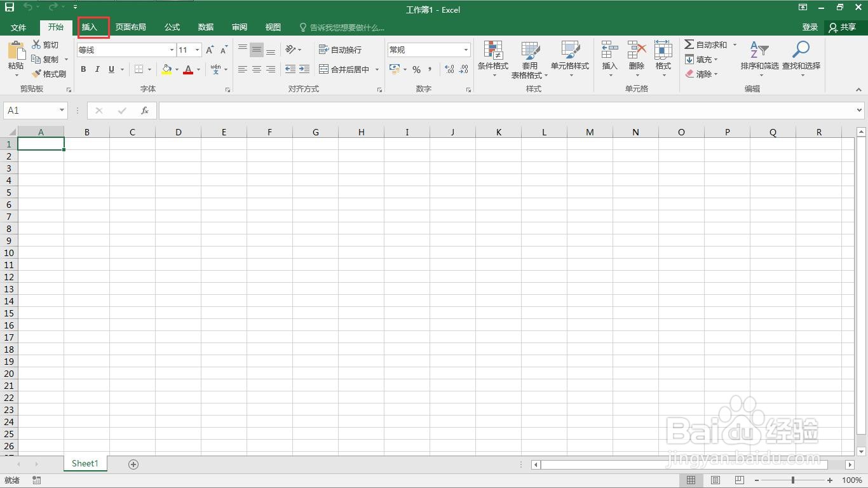This screenshot has height=488, width=868.
Task: Click AutoSum (自动求和) sigma button
Action: [705, 44]
